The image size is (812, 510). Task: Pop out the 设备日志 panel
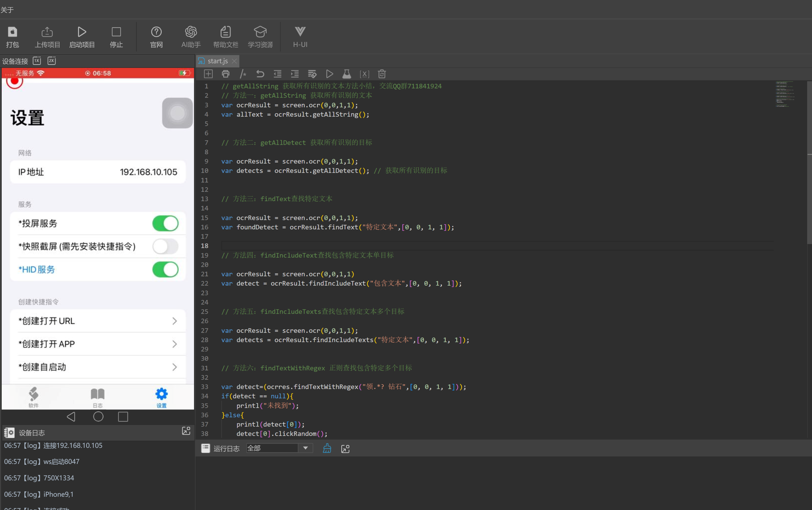tap(186, 431)
